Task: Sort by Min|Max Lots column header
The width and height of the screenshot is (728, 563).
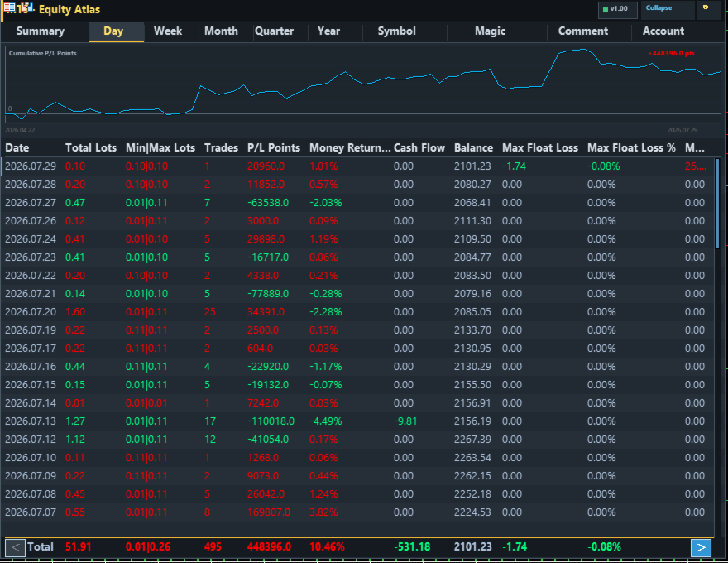Action: point(160,147)
